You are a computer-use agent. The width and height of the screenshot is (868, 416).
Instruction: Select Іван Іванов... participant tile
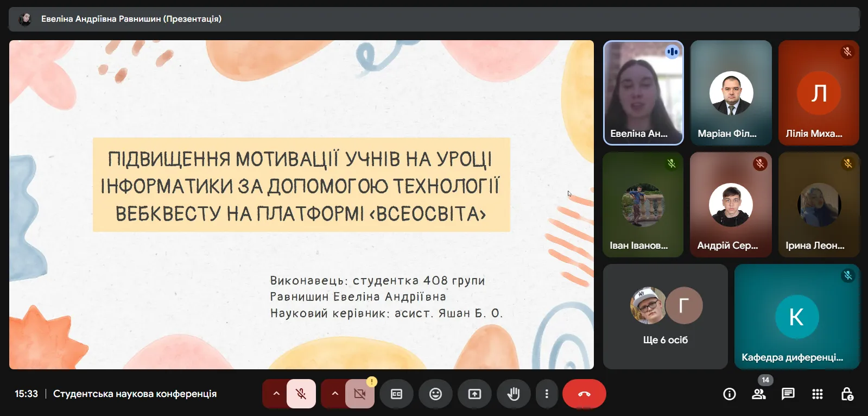(643, 205)
